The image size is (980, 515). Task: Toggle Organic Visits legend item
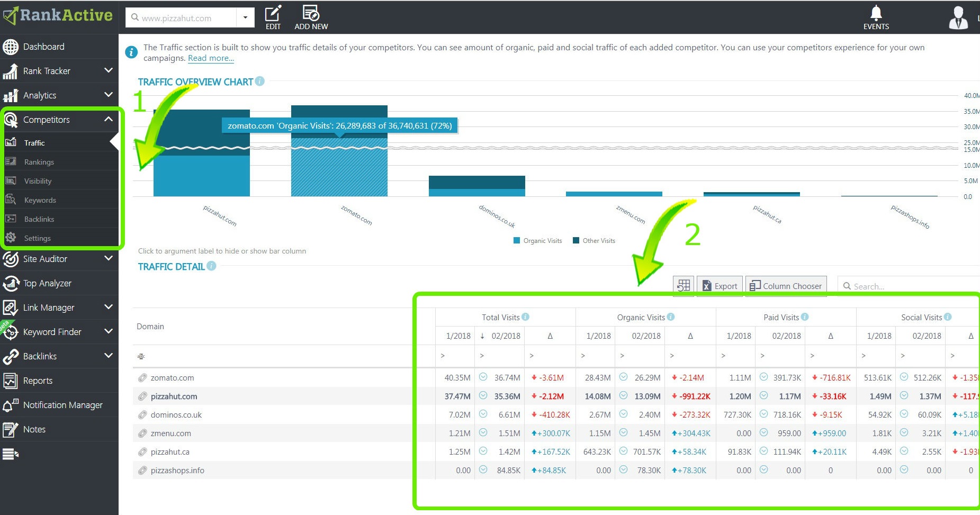tap(537, 241)
